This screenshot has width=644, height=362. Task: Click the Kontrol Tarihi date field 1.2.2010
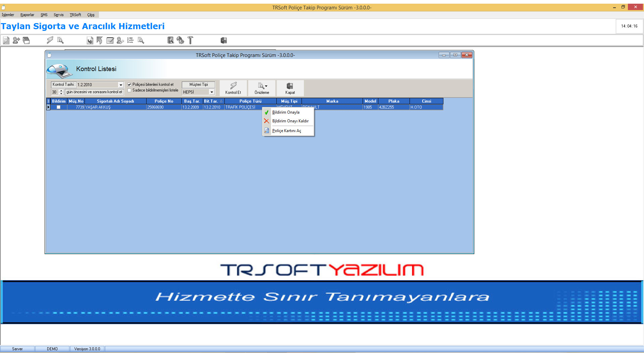coord(97,85)
